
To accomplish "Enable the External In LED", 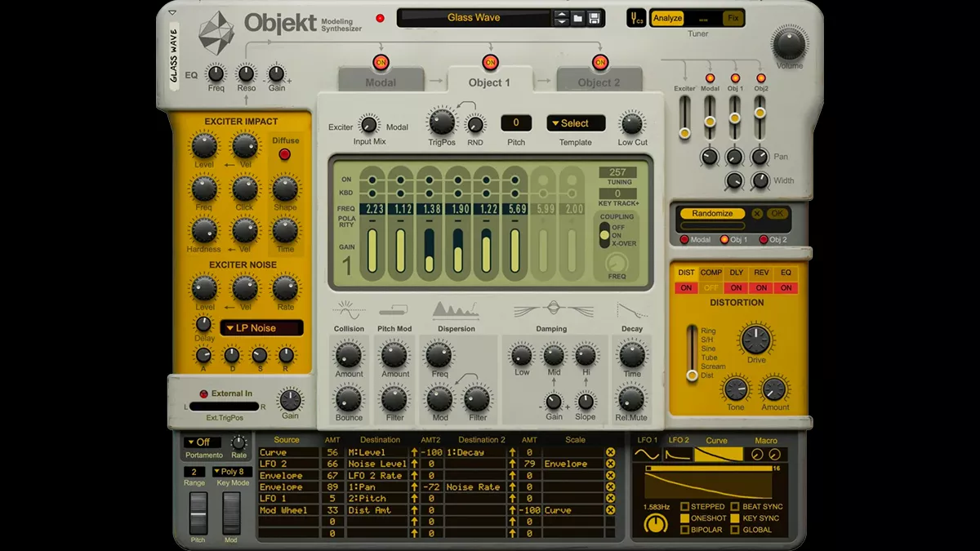I will tap(203, 393).
